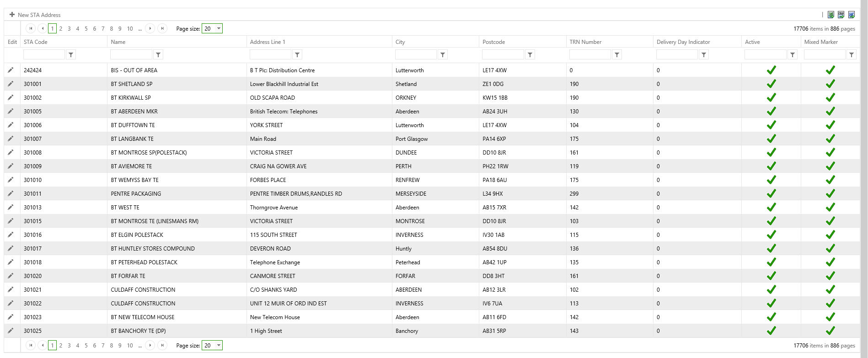Sort by the Name column header
Screen dimensions: 868x358
coord(118,42)
